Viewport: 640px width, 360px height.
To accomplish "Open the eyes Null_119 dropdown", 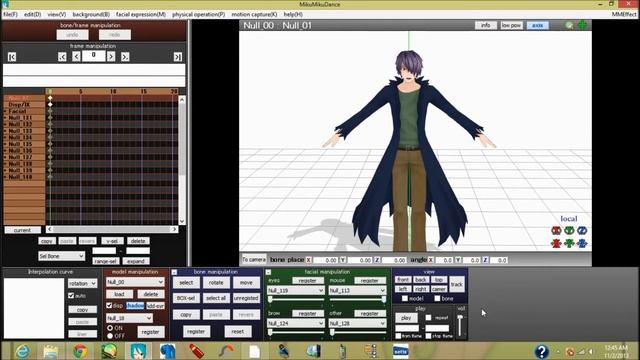I will pos(296,291).
